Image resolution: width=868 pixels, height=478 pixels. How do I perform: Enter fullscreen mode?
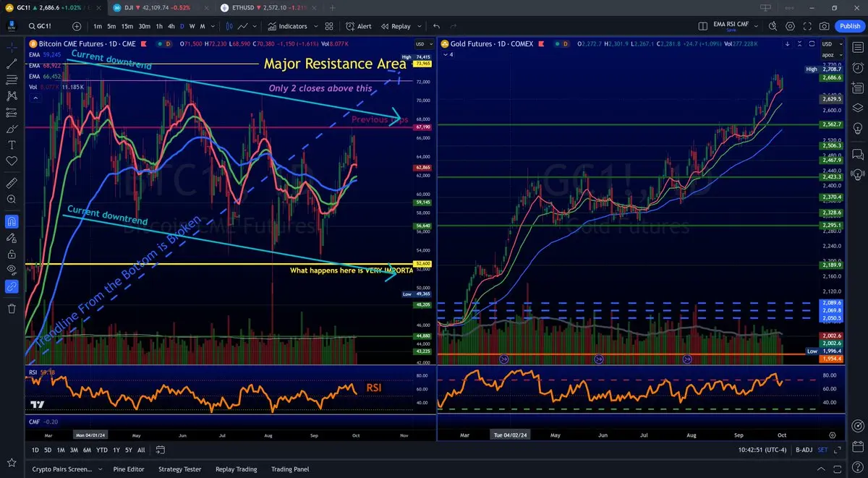pos(807,26)
